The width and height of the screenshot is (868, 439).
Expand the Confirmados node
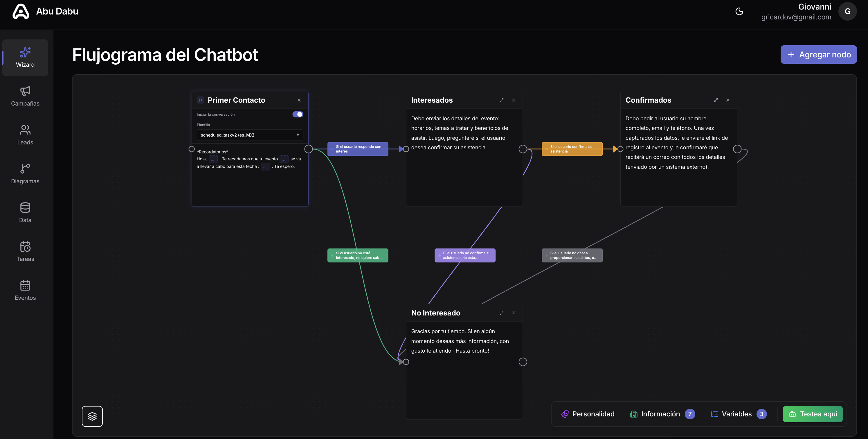pos(716,100)
